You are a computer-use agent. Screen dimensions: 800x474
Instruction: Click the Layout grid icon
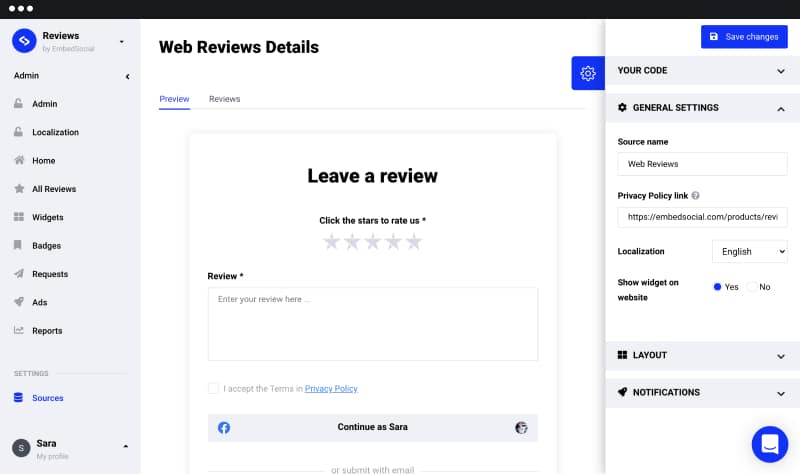[622, 355]
